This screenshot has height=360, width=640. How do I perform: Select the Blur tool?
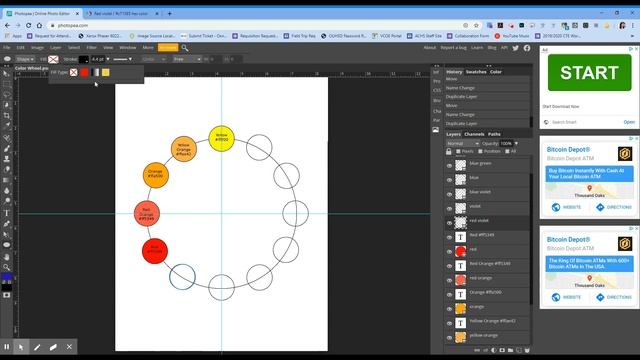click(6, 191)
